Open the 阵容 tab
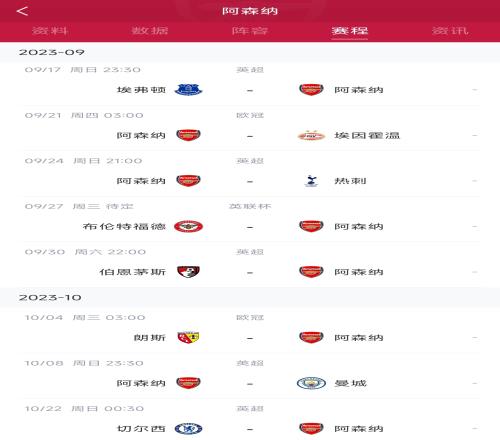Viewport: 500px width, 440px height. coord(250,31)
